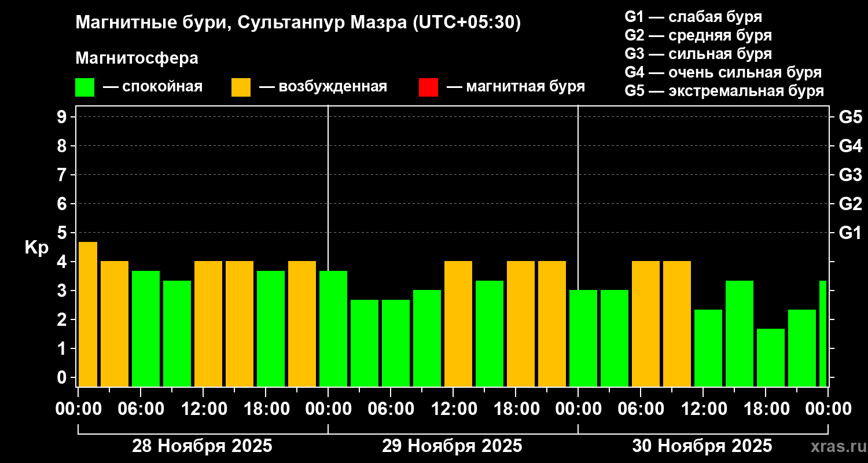The width and height of the screenshot is (868, 463).
Task: Click the 'G3 — сильная буря' legend entry
Action: (698, 54)
